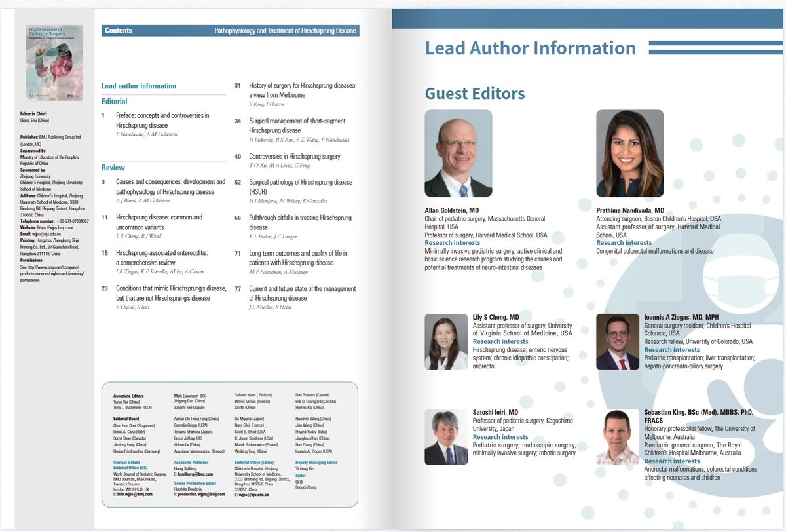
Task: Open the journal cover thumbnail image
Action: click(x=54, y=63)
